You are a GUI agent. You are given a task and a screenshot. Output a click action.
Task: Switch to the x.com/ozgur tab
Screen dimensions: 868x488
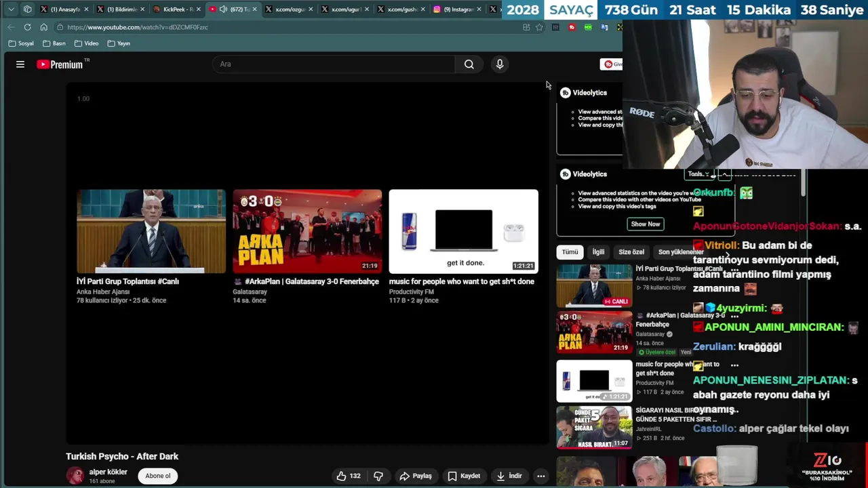290,9
